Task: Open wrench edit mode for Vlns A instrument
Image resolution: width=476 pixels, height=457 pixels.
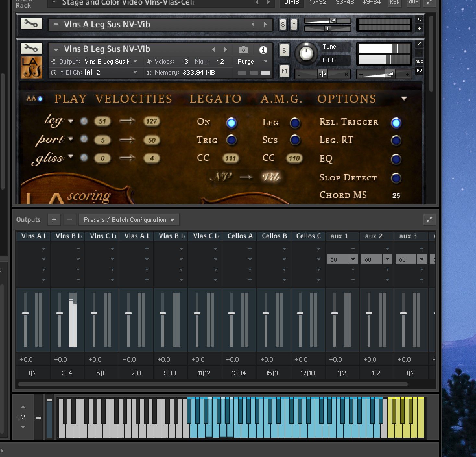Action: click(x=31, y=24)
